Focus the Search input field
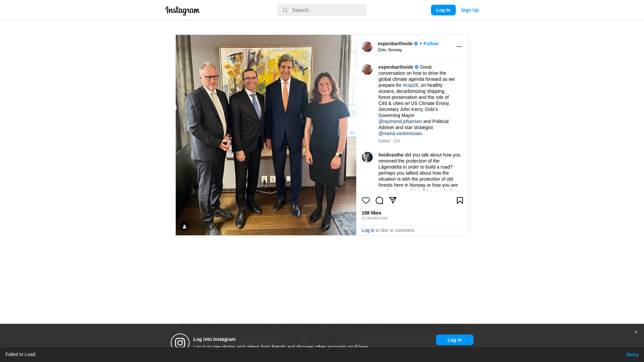The width and height of the screenshot is (644, 362). 322,10
